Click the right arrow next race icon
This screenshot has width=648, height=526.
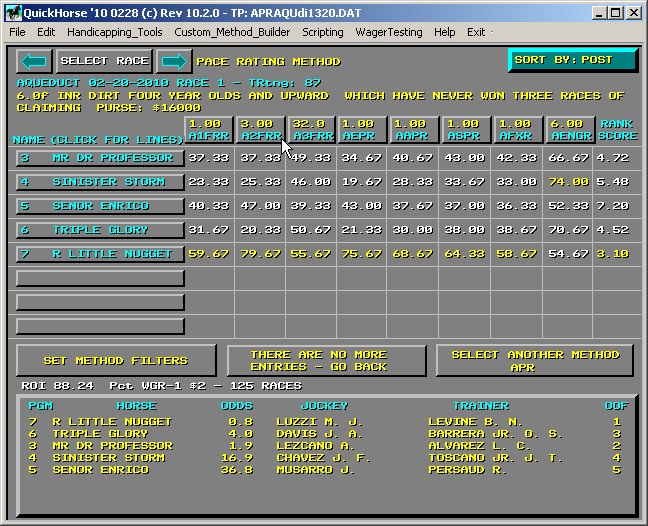click(172, 61)
